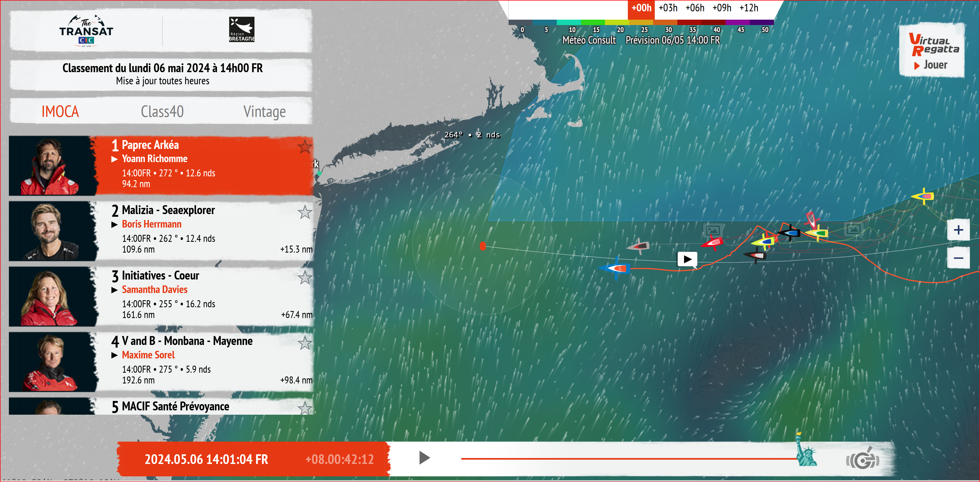Viewport: 980px width, 482px height.
Task: Switch to the IMOCA class tab
Action: point(60,111)
